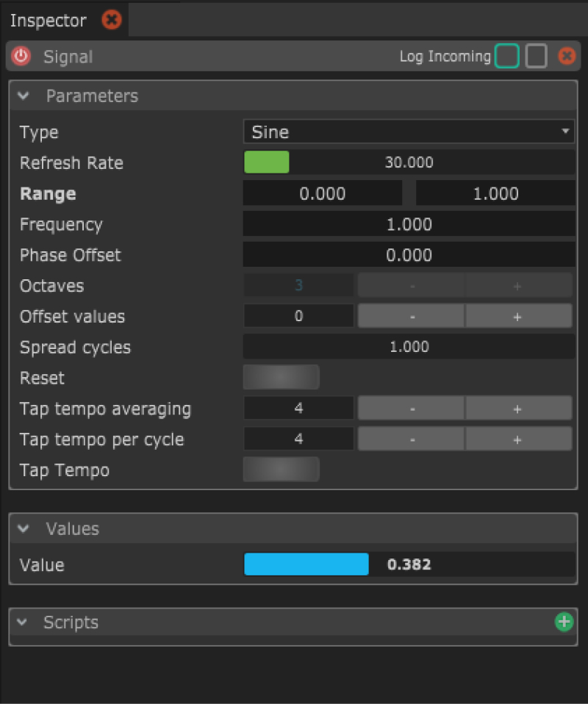
Task: Toggle the Signal module power icon
Action: pos(21,56)
